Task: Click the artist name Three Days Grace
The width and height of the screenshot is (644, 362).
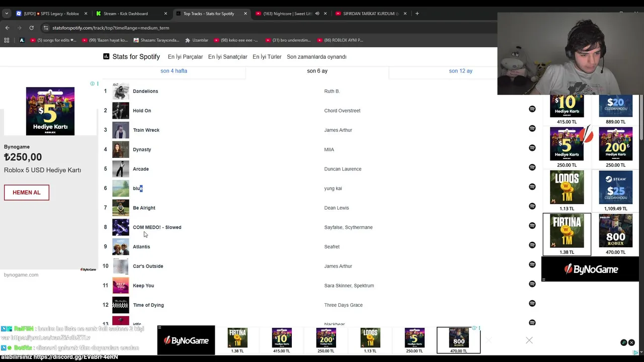Action: pos(343,305)
